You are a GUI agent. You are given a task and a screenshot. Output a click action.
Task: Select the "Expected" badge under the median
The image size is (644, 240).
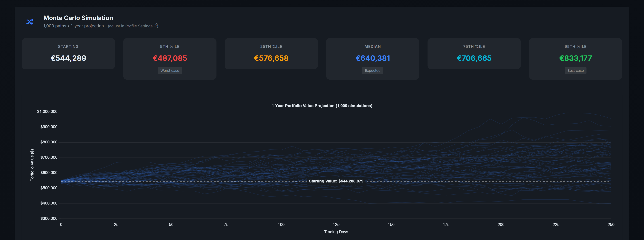tap(373, 70)
